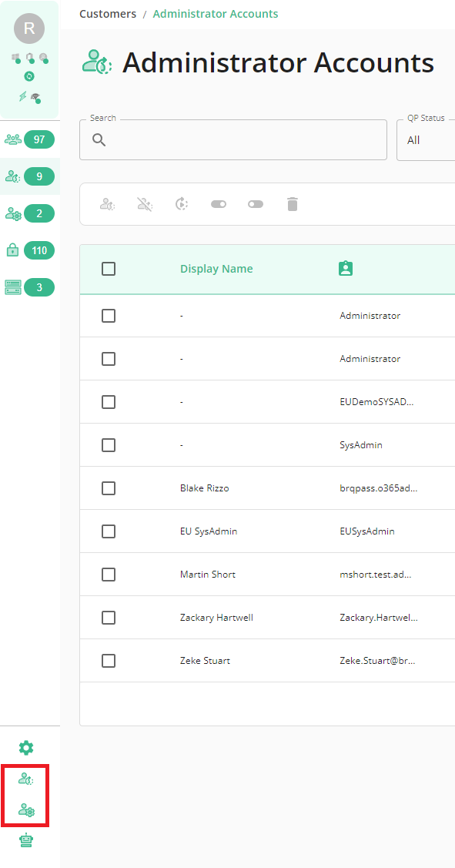Click the R avatar at top left
The width and height of the screenshot is (455, 868).
pos(29,28)
